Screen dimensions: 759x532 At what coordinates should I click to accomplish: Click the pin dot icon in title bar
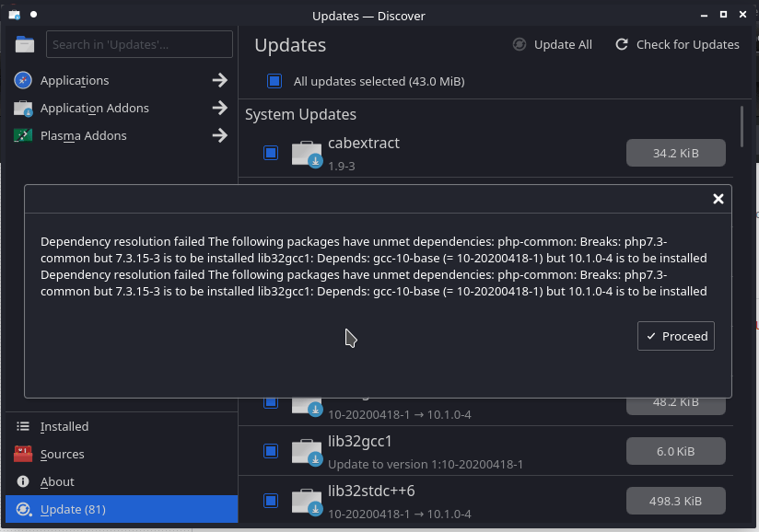click(x=33, y=15)
